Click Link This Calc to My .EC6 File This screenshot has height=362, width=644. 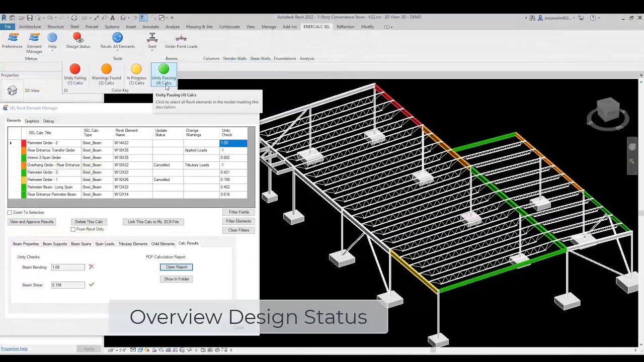pyautogui.click(x=153, y=222)
